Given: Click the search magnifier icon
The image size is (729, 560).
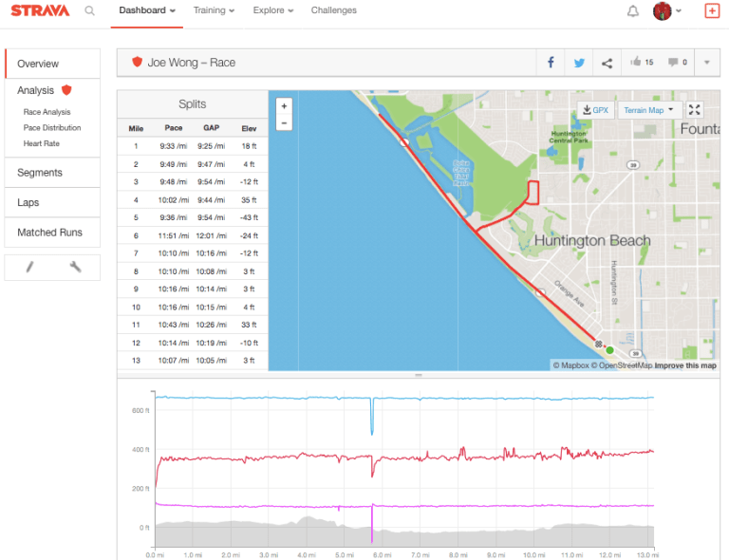Looking at the screenshot, I should 89,11.
